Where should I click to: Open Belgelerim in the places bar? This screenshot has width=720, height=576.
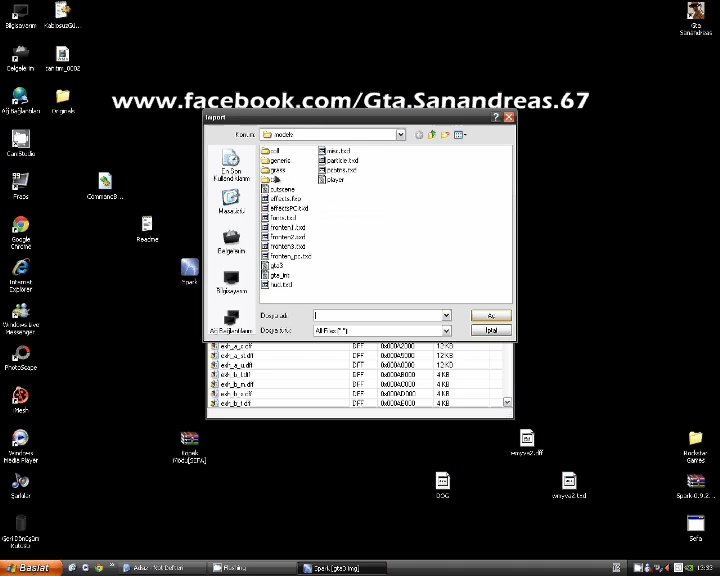[x=231, y=242]
